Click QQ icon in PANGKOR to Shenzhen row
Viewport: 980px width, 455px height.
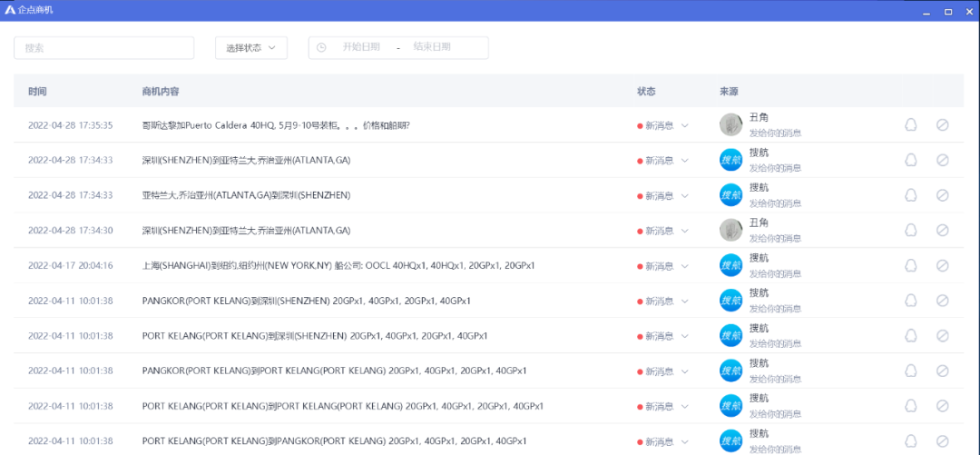pyautogui.click(x=911, y=301)
